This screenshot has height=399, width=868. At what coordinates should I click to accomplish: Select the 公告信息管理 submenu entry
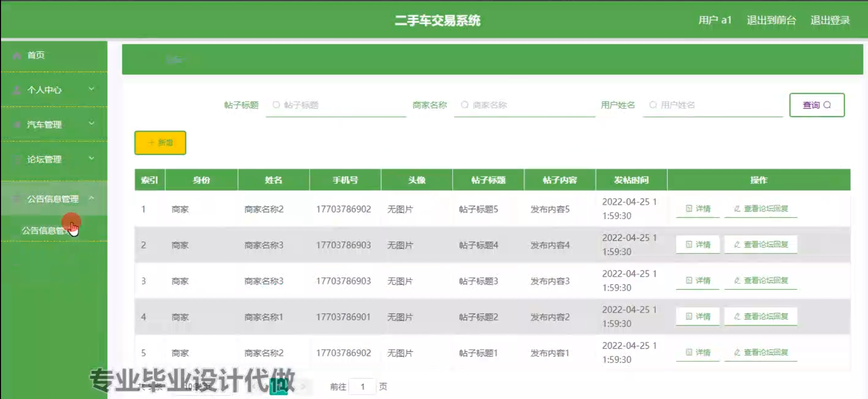pos(54,230)
